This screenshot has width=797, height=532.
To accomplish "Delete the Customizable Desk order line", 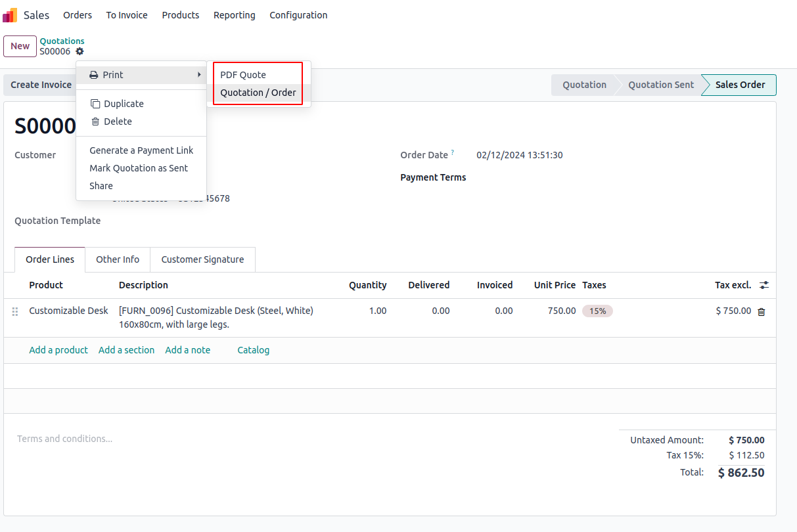I will point(762,312).
